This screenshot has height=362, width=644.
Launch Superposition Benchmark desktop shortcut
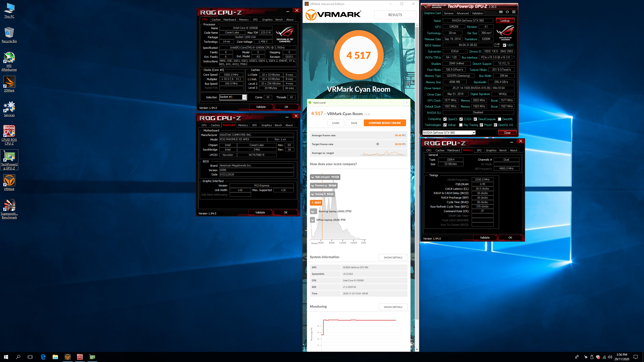coord(9,209)
